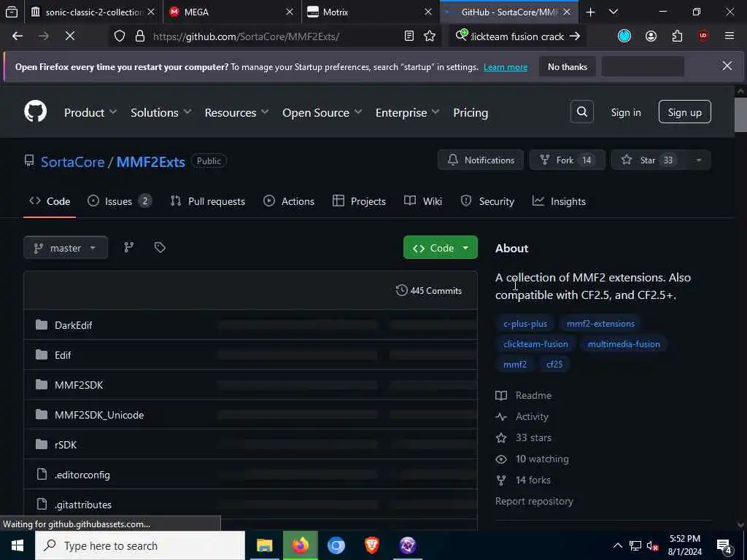Open the Wiki tab
This screenshot has height=560, width=747.
click(423, 201)
